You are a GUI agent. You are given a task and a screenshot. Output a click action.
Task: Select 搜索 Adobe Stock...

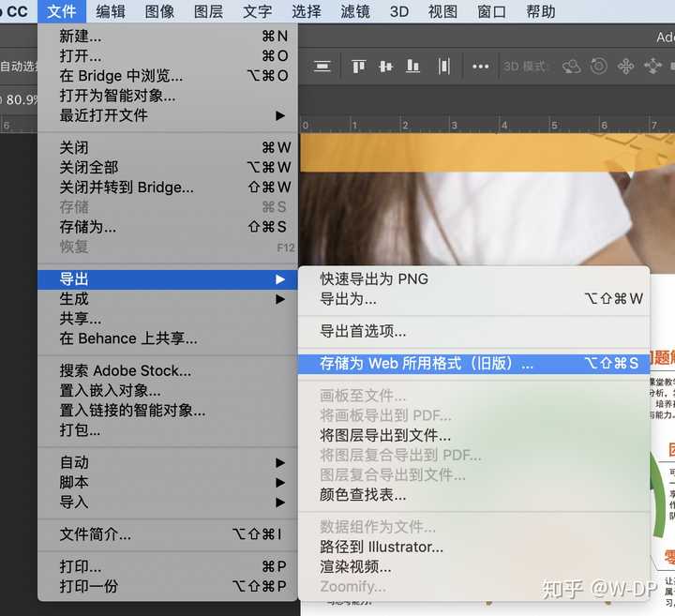click(168, 370)
